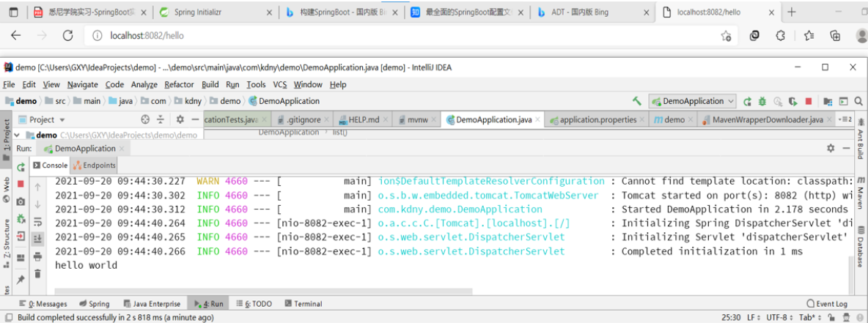This screenshot has height=323, width=868.
Task: Rerun DemoApplication from the main toolbar
Action: (747, 101)
